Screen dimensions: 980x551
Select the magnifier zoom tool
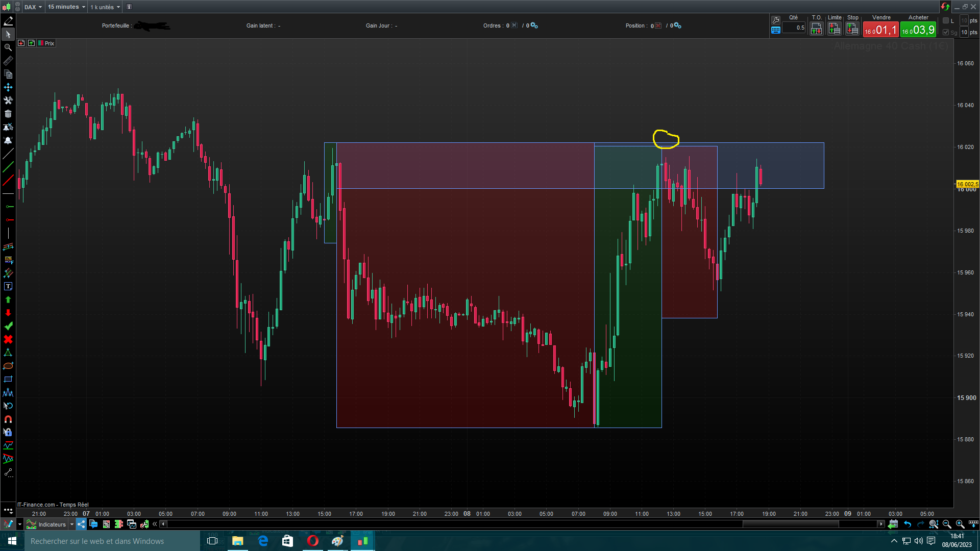pos(8,47)
